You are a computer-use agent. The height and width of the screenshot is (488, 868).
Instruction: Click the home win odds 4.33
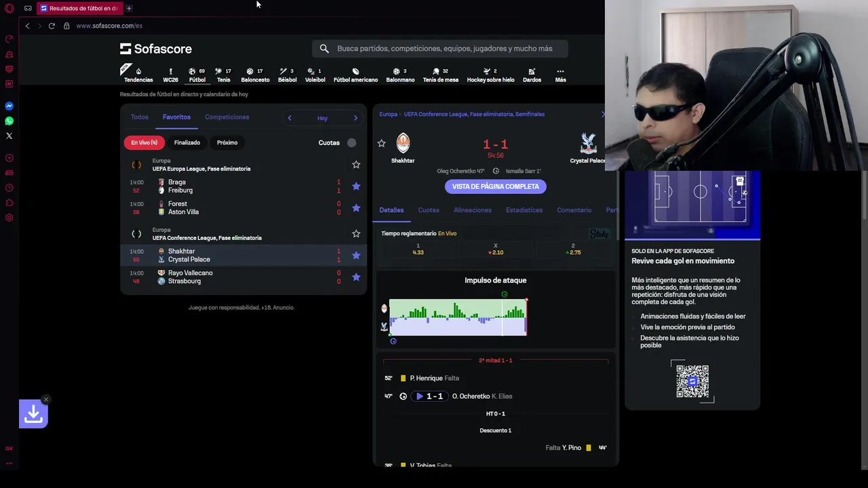(x=418, y=249)
